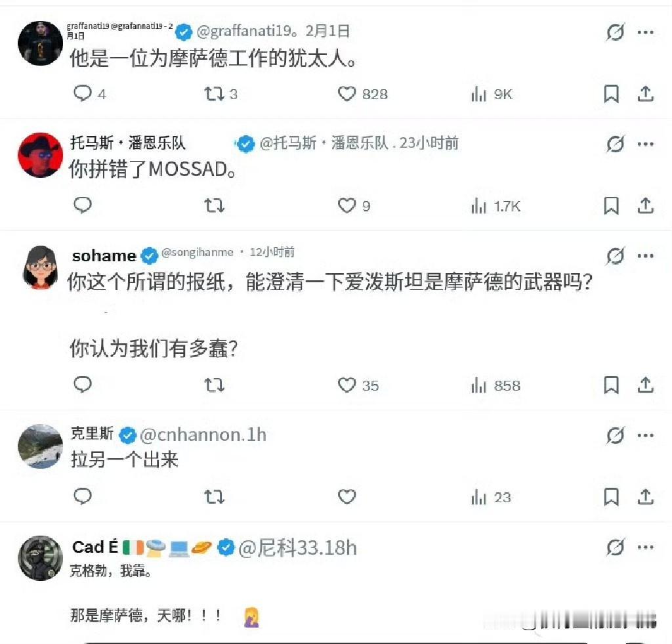Open more options menu on the graffanati19 tweet
The width and height of the screenshot is (672, 644).
click(x=646, y=32)
